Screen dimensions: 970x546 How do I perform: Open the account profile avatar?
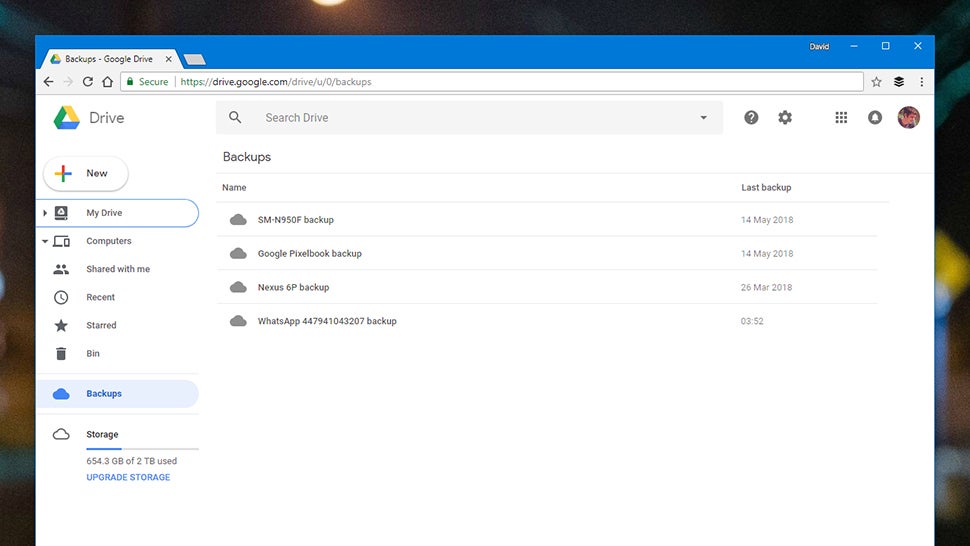pyautogui.click(x=909, y=117)
